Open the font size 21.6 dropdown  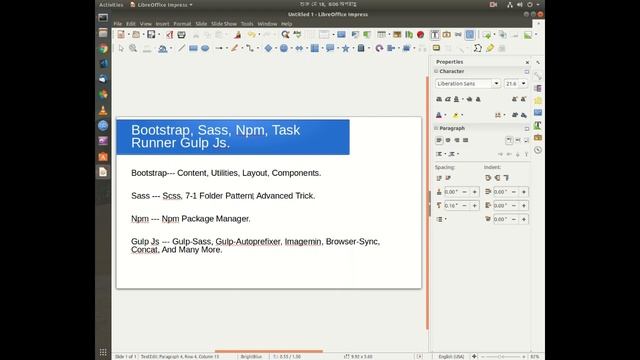(x=524, y=84)
